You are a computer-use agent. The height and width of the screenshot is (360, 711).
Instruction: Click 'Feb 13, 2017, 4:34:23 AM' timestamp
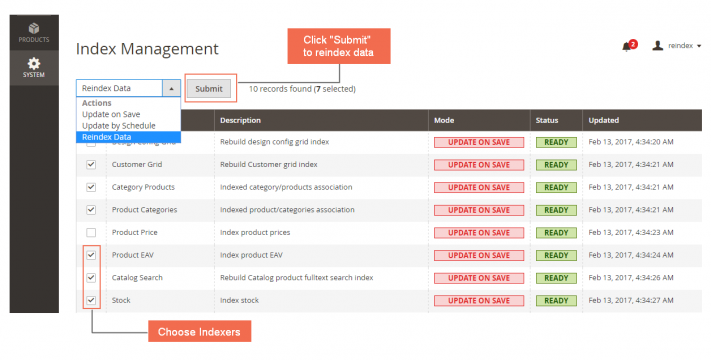coord(631,232)
